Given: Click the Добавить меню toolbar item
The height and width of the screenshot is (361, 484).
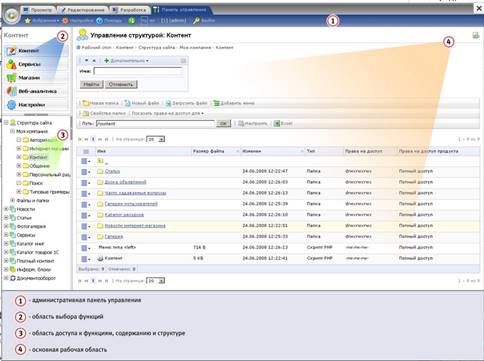Looking at the screenshot, I should (x=234, y=103).
